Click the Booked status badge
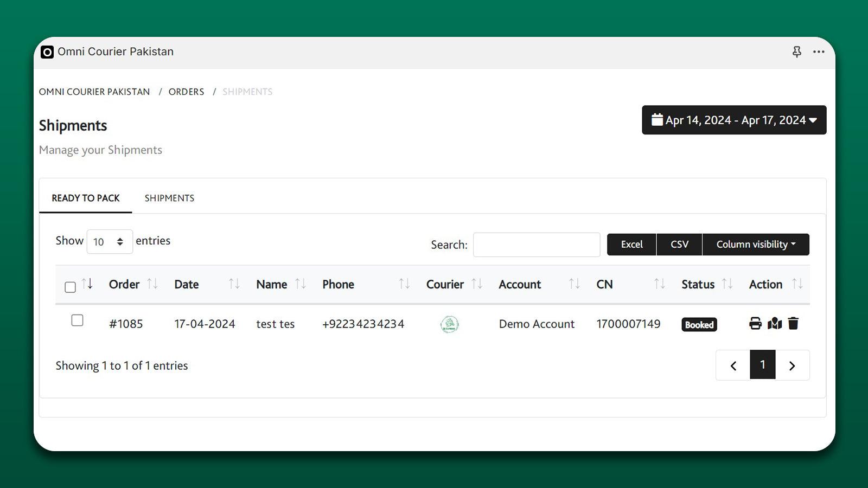 pos(699,324)
